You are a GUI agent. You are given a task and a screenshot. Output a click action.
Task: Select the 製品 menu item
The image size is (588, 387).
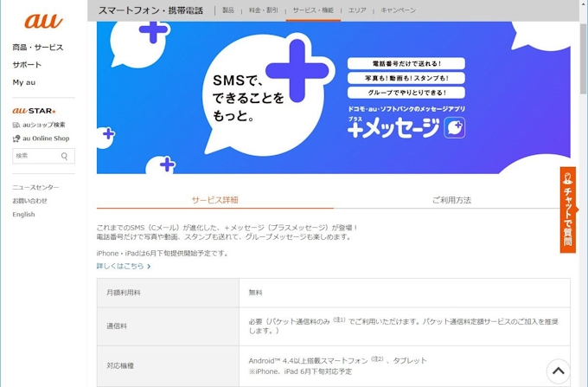(x=228, y=10)
